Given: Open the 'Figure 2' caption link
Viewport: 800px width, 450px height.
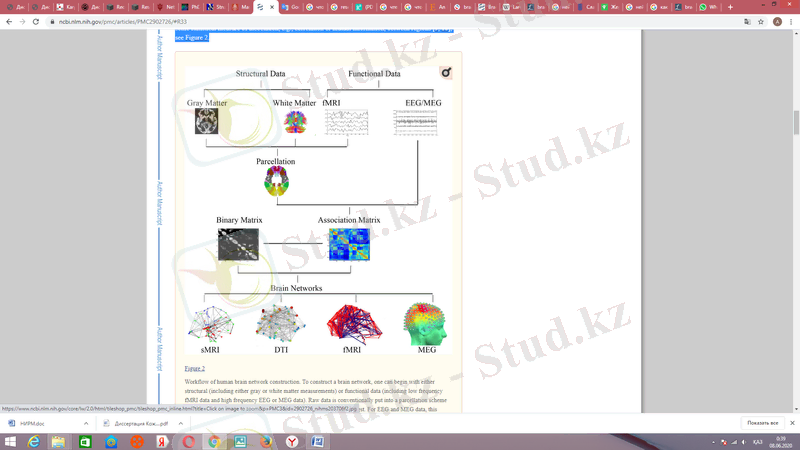Looking at the screenshot, I should (x=195, y=368).
